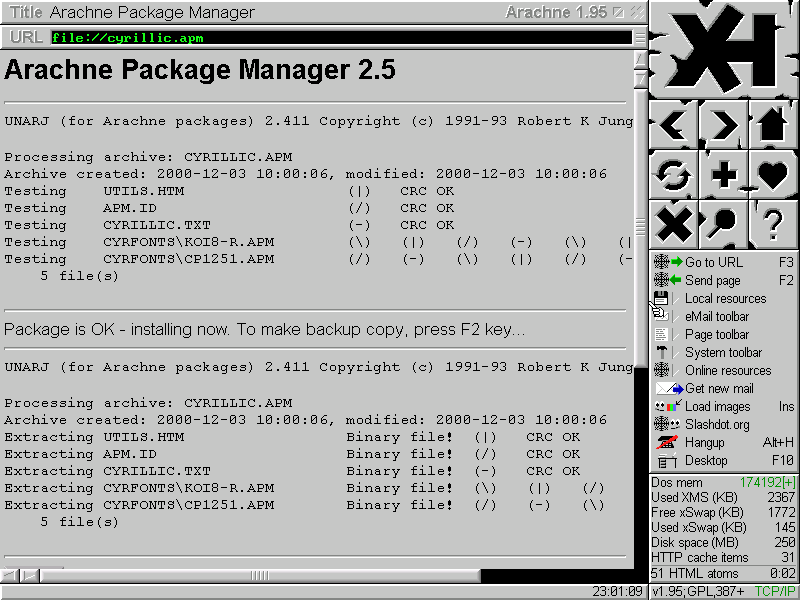800x600 pixels.
Task: Click the Package is OK installing message
Action: 264,330
